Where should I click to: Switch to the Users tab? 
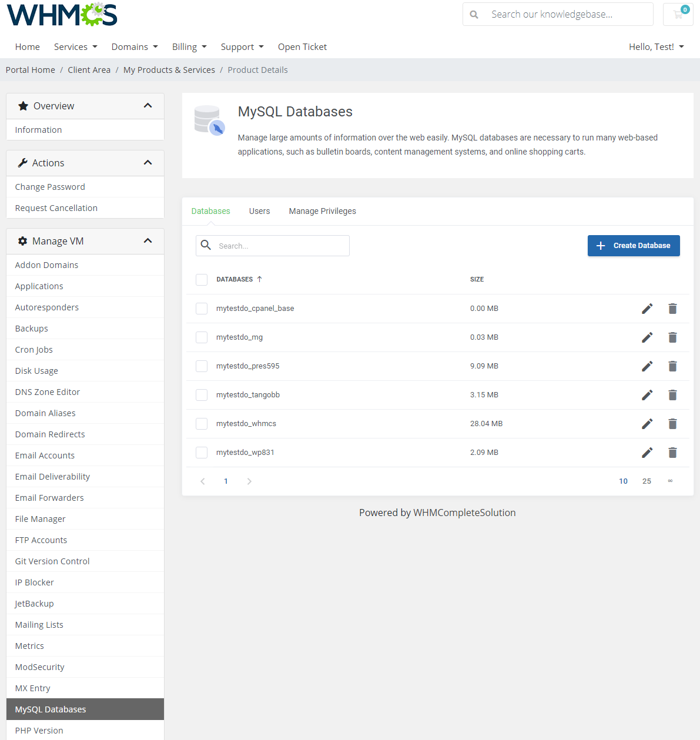pos(259,211)
